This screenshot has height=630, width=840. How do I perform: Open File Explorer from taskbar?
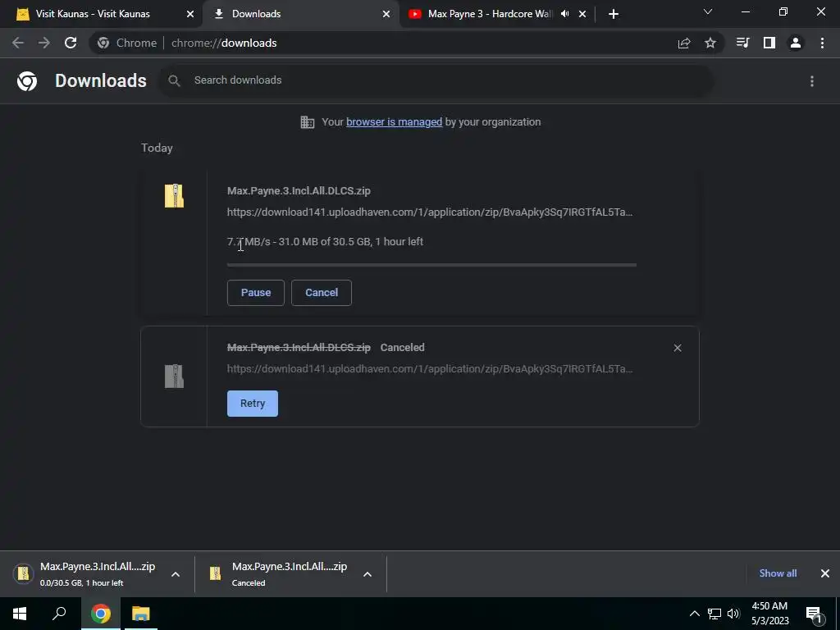pos(141,614)
